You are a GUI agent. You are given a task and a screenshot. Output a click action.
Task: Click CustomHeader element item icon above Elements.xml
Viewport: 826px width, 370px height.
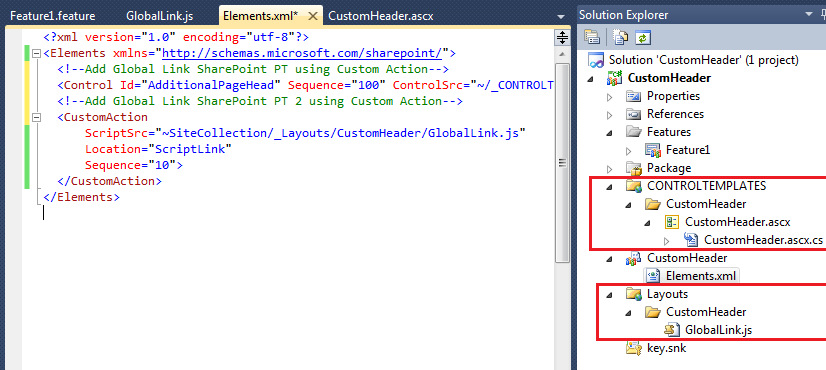tap(633, 258)
